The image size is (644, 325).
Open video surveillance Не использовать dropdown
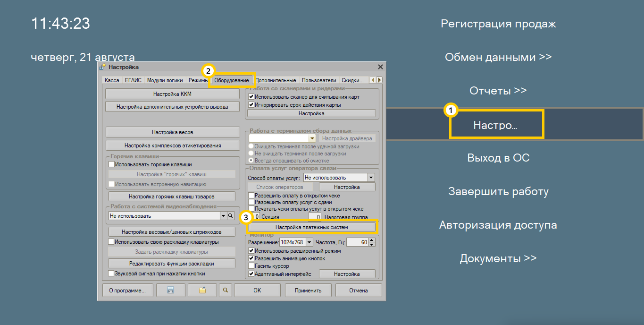[x=223, y=216]
